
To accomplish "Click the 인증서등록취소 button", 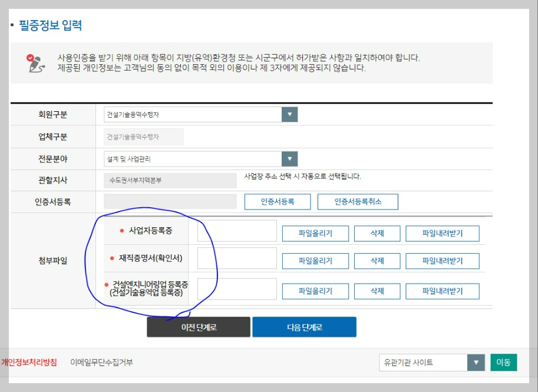I will [x=358, y=201].
